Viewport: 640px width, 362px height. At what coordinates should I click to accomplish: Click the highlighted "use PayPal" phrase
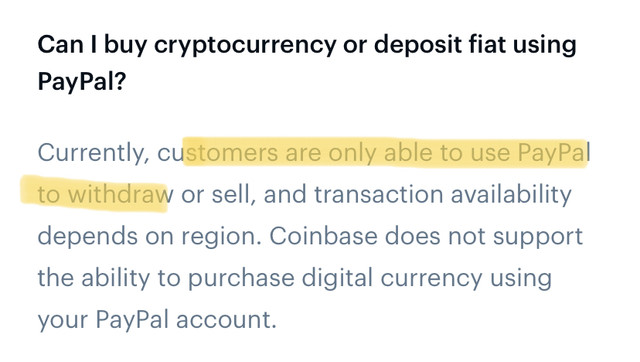pyautogui.click(x=530, y=153)
